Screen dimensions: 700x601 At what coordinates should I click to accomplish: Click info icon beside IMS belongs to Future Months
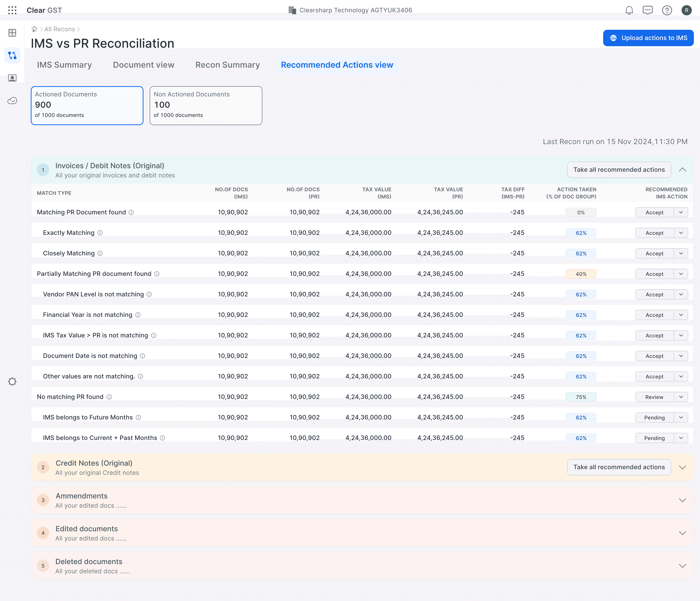click(x=139, y=417)
